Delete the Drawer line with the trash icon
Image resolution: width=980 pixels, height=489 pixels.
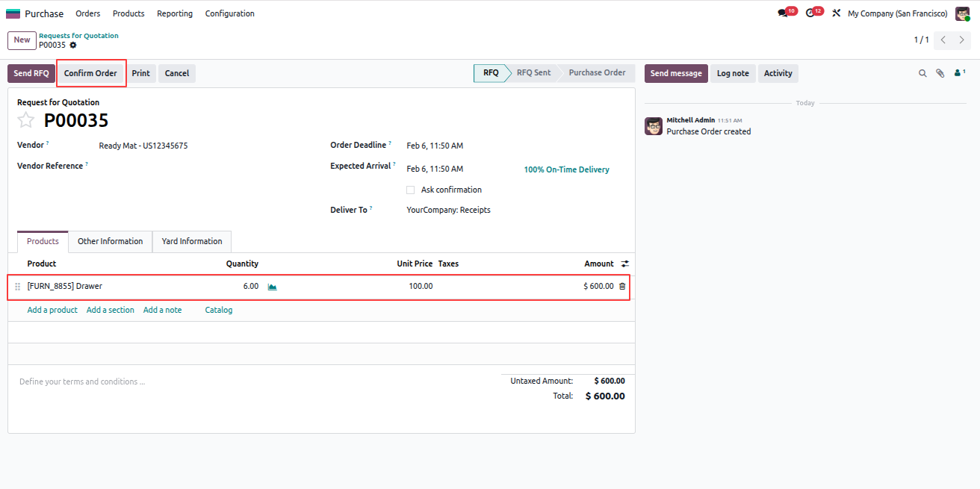(x=622, y=286)
